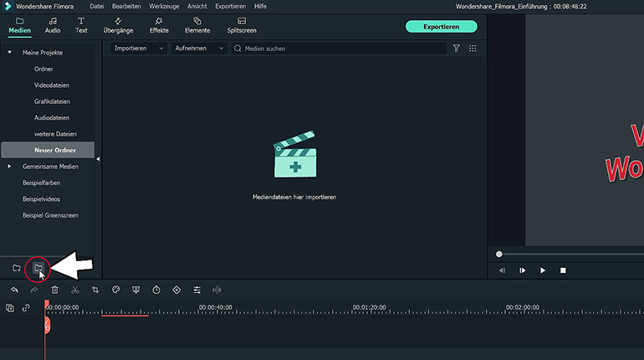
Task: Select the Audiodateien folder
Action: 51,118
